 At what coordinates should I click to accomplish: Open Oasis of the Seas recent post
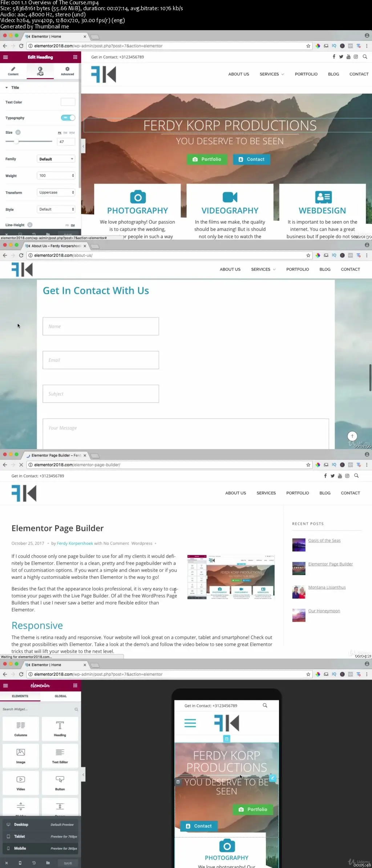[324, 540]
